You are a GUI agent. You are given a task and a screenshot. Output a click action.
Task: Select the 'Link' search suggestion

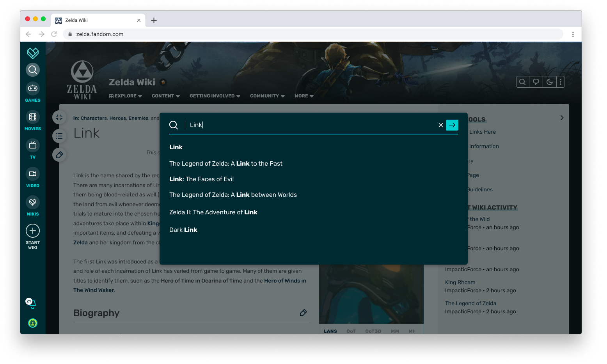tap(176, 147)
